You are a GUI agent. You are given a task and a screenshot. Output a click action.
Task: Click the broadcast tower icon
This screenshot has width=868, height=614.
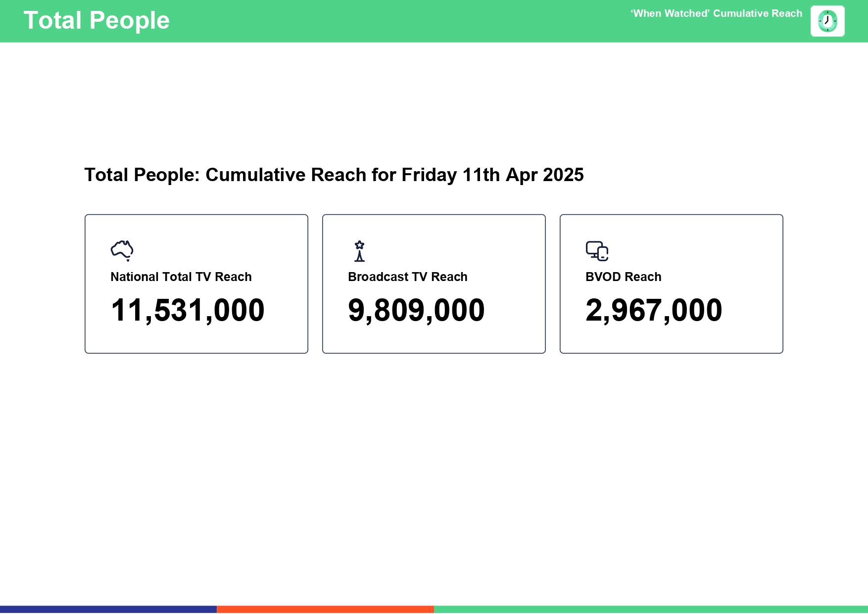(360, 251)
